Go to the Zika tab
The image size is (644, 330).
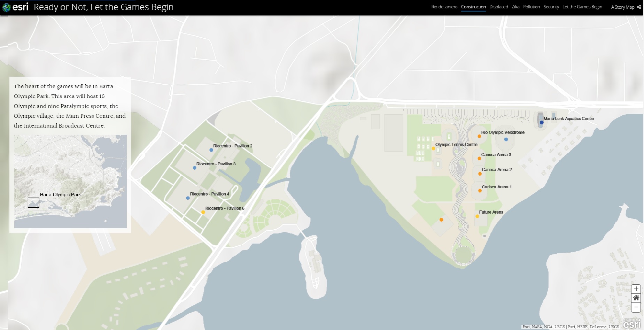(x=515, y=7)
